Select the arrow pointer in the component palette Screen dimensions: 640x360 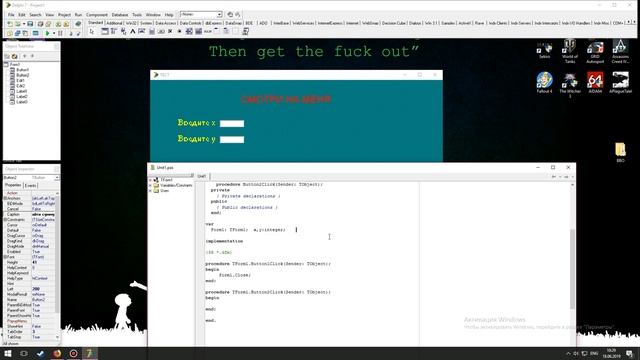92,31
